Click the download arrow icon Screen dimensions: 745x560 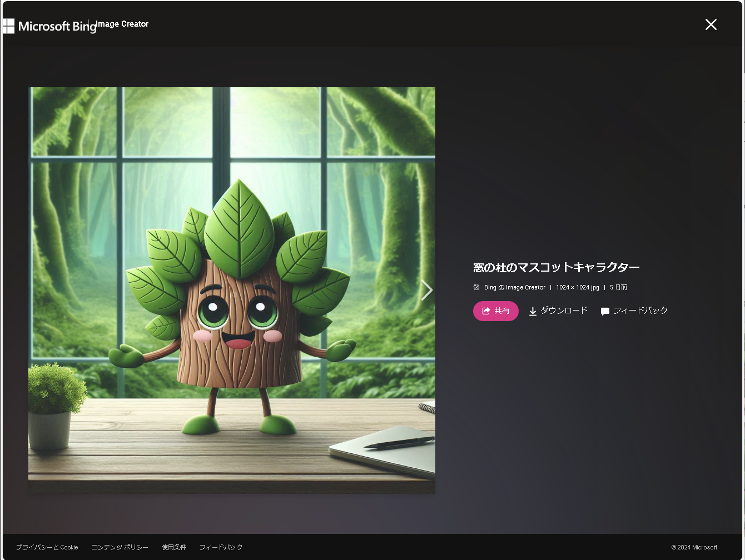click(x=533, y=311)
